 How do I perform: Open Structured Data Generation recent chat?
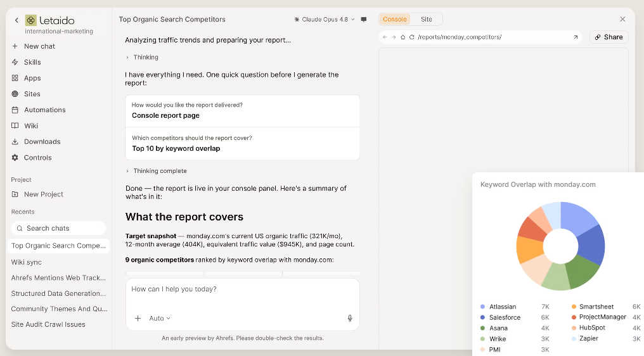[x=58, y=293]
